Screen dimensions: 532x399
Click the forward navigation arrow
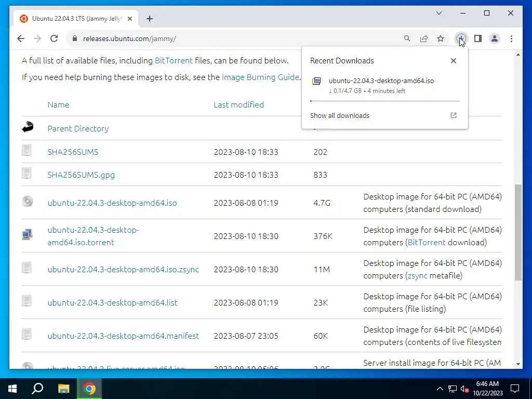tap(37, 38)
